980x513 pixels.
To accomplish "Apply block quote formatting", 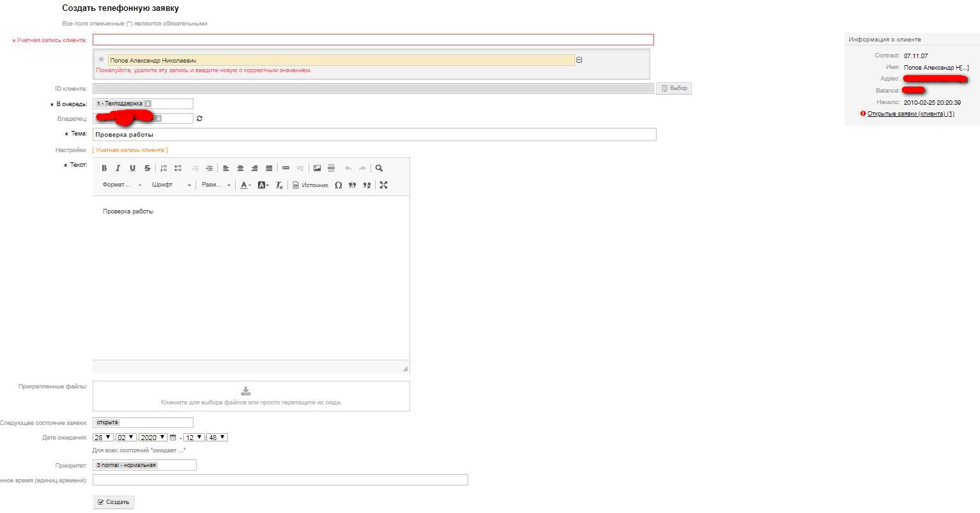I will point(352,185).
